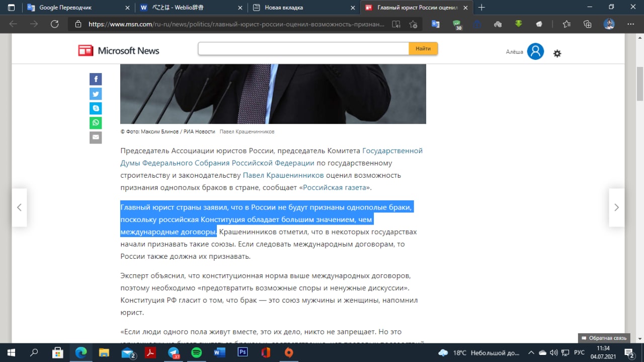The width and height of the screenshot is (644, 362).
Task: Open Microsoft Store from taskbar
Action: (x=57, y=352)
